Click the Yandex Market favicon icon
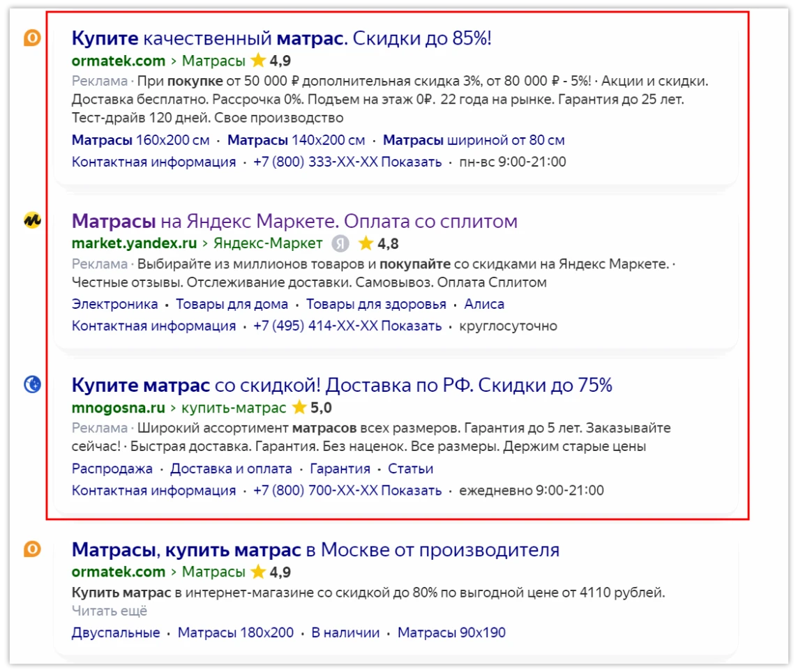The image size is (798, 672). pos(33,221)
